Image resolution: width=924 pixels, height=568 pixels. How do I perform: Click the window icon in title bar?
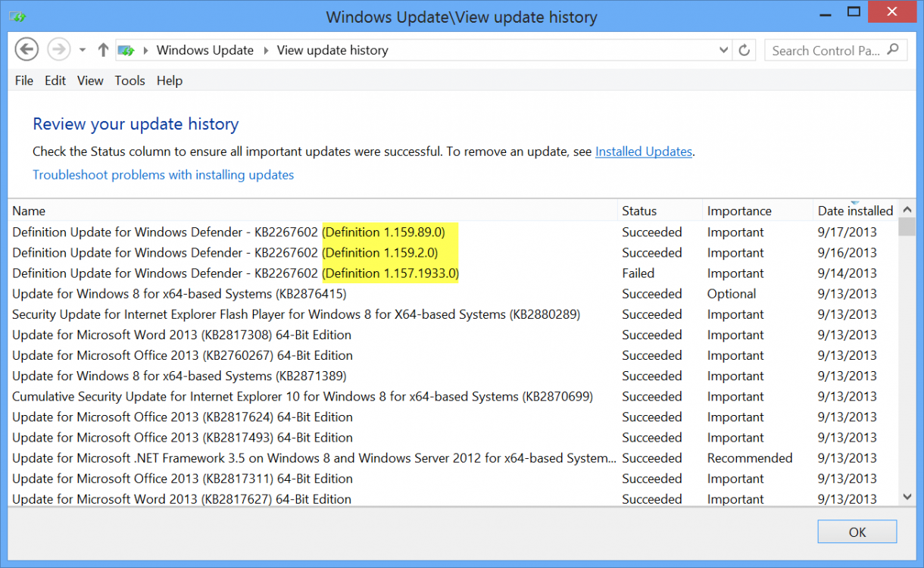click(x=18, y=16)
